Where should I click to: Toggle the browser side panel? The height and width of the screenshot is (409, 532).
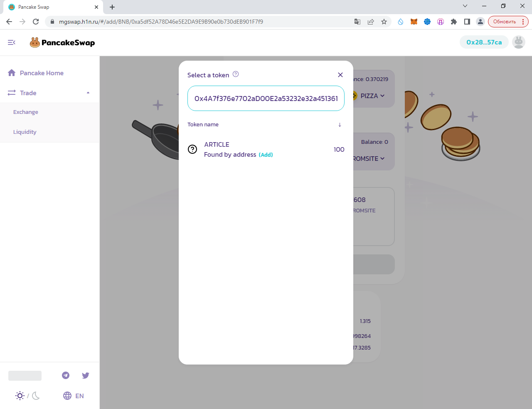click(x=467, y=22)
